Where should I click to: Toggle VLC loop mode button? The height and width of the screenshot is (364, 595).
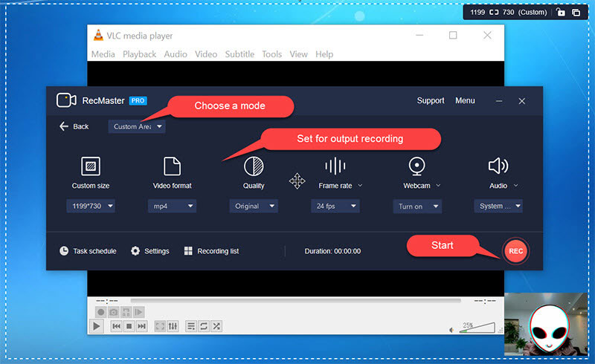204,326
